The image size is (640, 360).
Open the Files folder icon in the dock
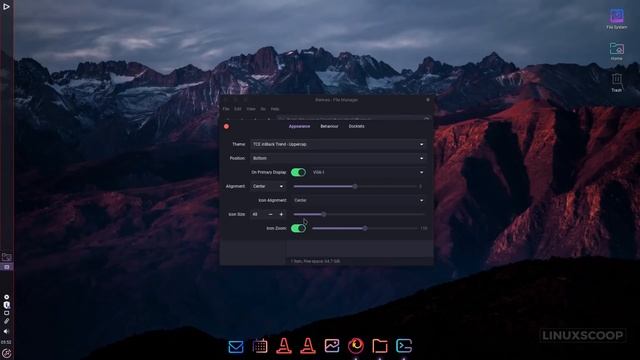point(380,346)
